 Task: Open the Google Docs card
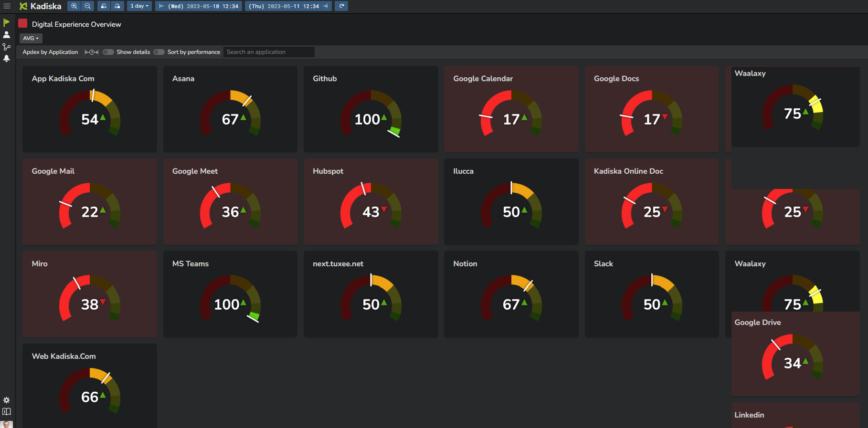pos(652,109)
